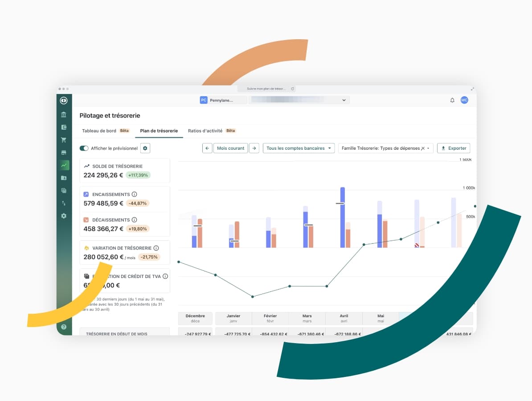This screenshot has width=532, height=401.
Task: Expand the blurred company selector dropdown
Action: [344, 100]
